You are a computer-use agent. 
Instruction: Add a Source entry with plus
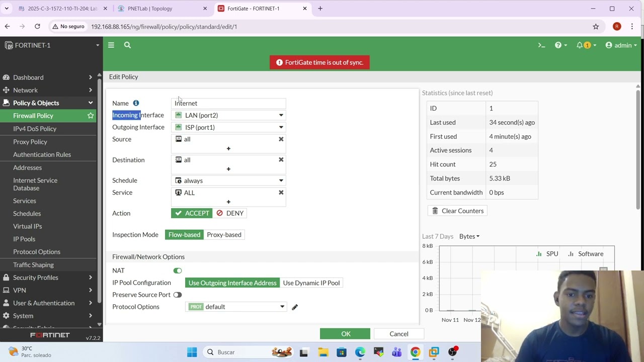pyautogui.click(x=228, y=149)
